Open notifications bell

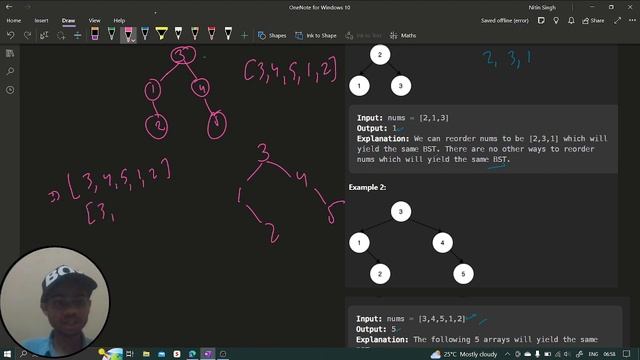pyautogui.click(x=571, y=20)
